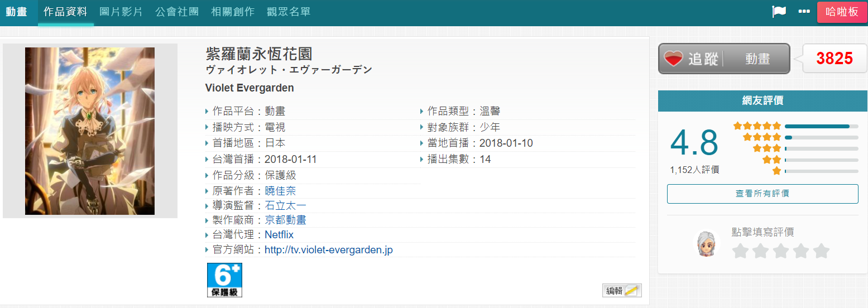
Task: Click the Japanese title ヴァイオレット・エヴァーガーデン
Action: (x=289, y=70)
